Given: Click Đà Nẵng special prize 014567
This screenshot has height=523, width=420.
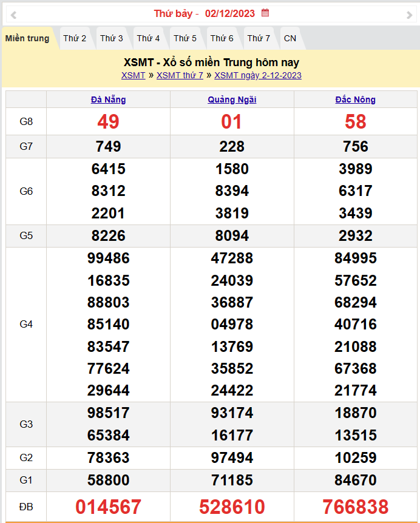Looking at the screenshot, I should pyautogui.click(x=108, y=507).
